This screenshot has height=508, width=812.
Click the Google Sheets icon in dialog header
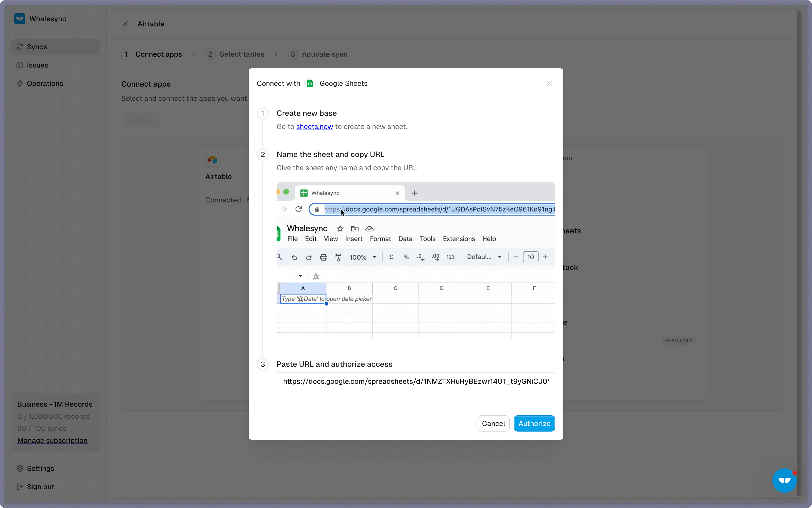pos(310,83)
